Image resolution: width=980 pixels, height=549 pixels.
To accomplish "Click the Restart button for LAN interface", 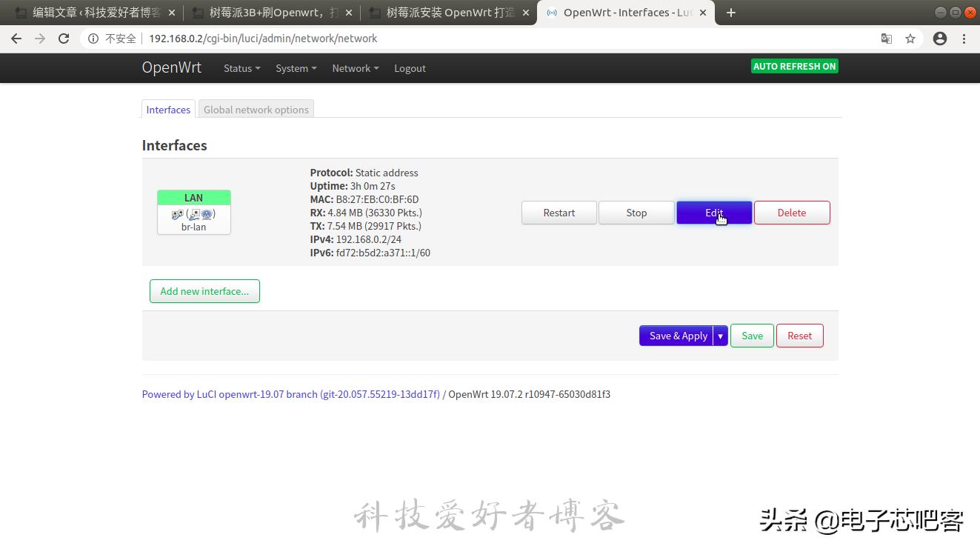I will (559, 213).
